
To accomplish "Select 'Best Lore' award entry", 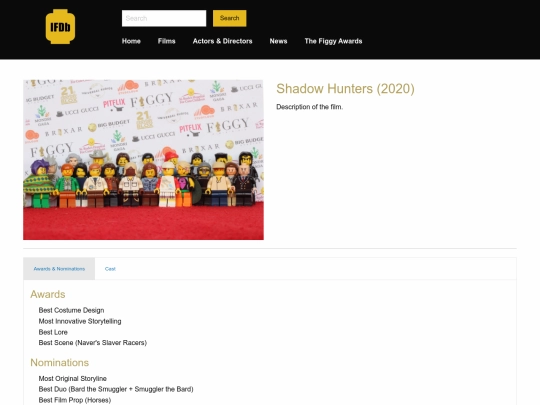I will point(53,332).
